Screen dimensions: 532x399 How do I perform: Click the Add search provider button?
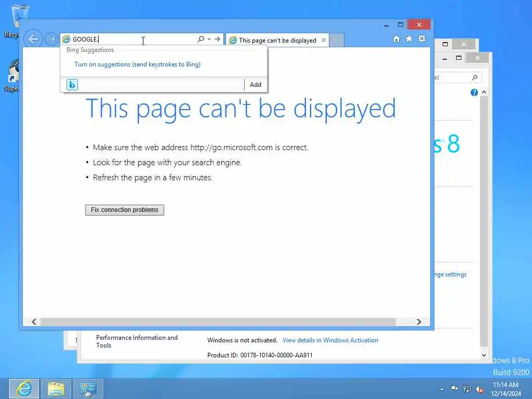tap(256, 85)
